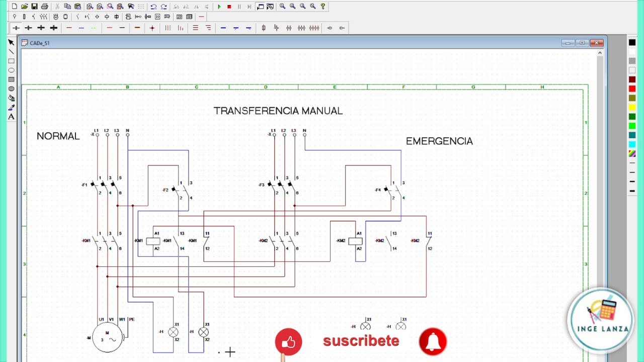644x362 pixels.
Task: Click the Paste clipboard icon
Action: [77, 7]
